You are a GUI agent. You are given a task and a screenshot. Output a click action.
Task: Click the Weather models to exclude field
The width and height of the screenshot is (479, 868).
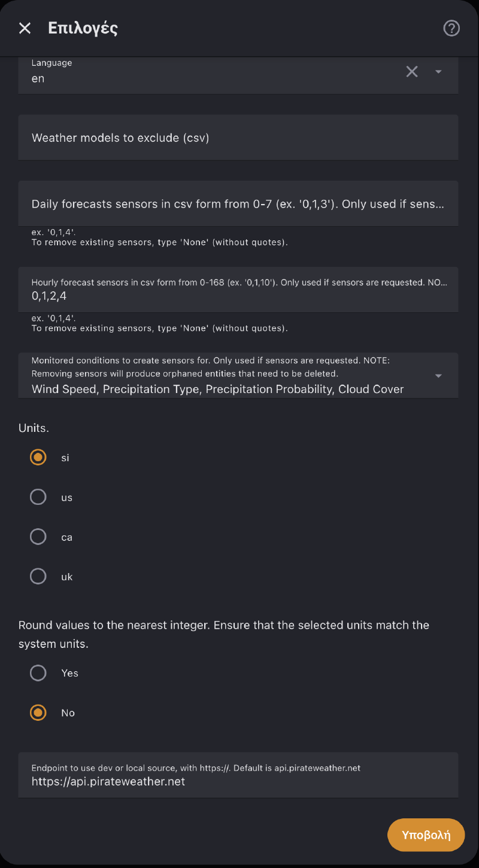[x=238, y=138]
